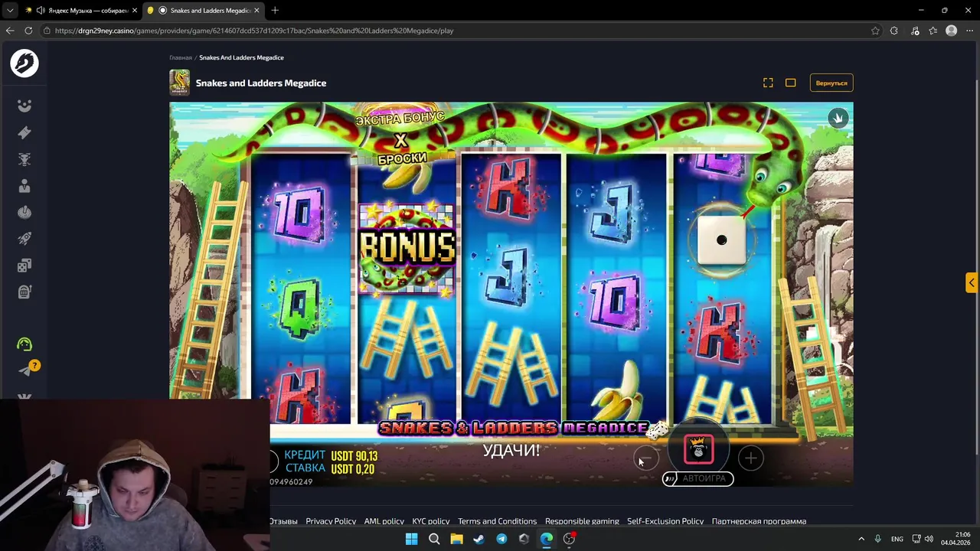This screenshot has height=551, width=980.
Task: Go back in browser history
Action: coord(10,31)
